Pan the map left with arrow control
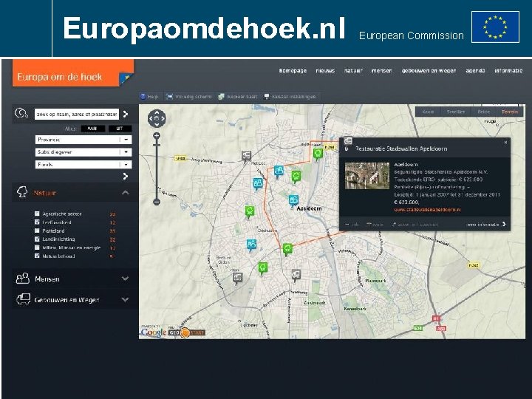Image resolution: width=532 pixels, height=399 pixels. [x=151, y=118]
